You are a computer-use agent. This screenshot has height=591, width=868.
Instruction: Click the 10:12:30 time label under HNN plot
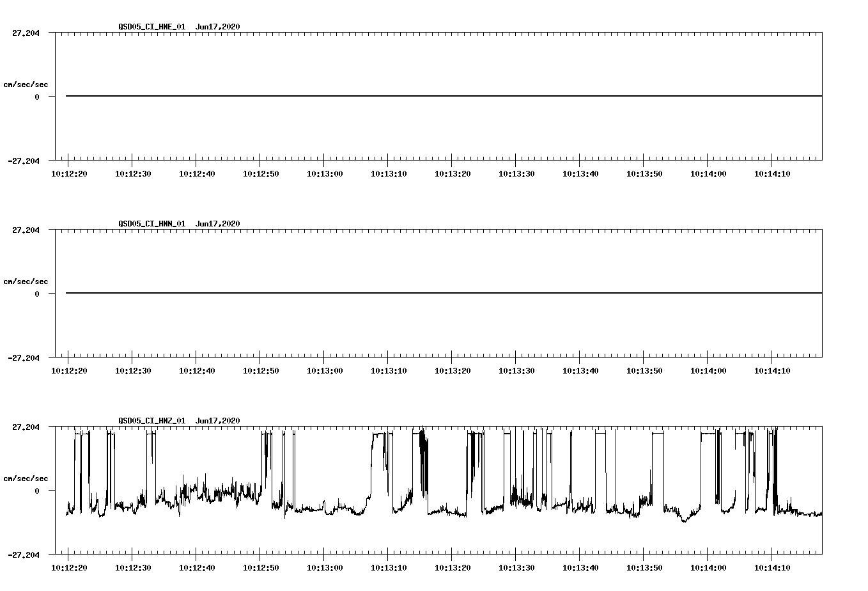click(x=133, y=371)
